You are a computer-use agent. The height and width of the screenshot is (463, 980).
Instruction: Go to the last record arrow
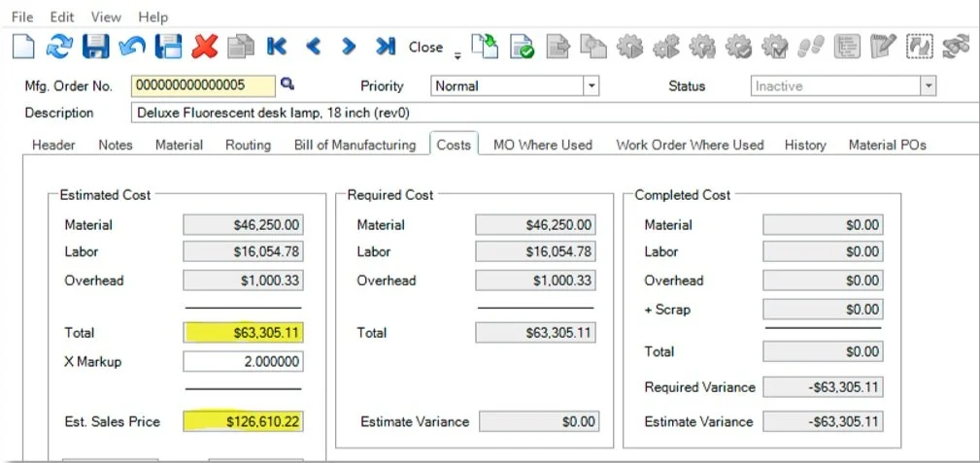tap(386, 47)
